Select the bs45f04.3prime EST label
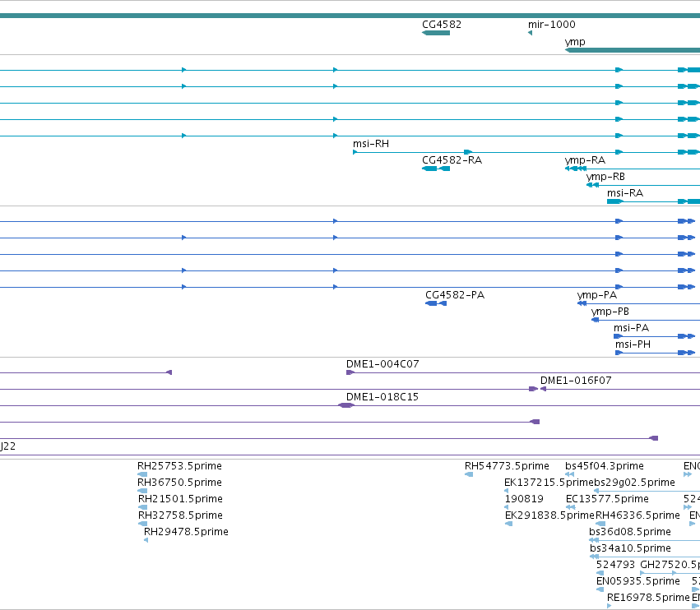The height and width of the screenshot is (610, 700). 605,466
